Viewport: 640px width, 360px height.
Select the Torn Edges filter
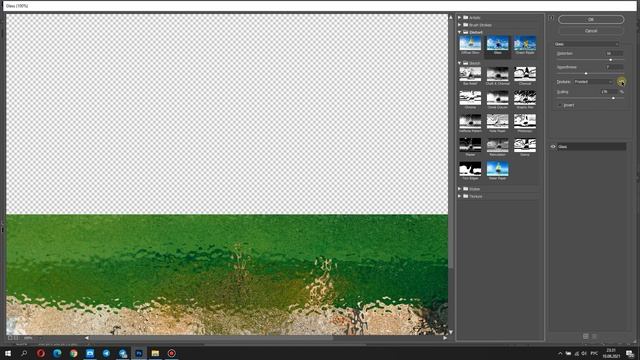point(470,169)
